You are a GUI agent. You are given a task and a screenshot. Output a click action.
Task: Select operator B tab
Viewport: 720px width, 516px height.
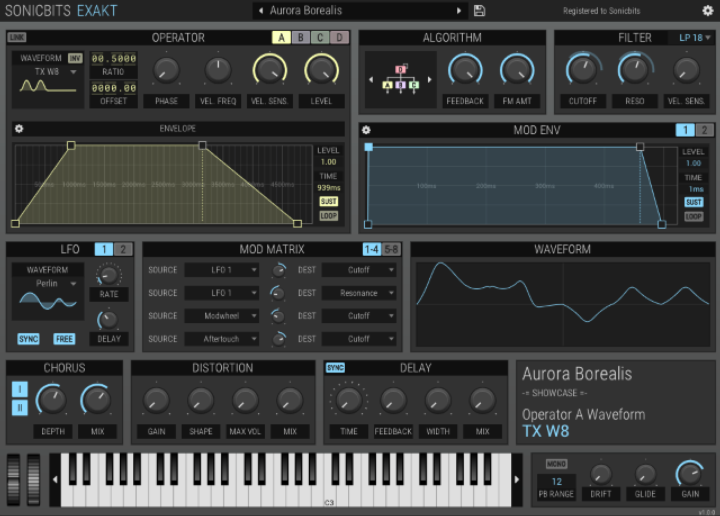301,37
